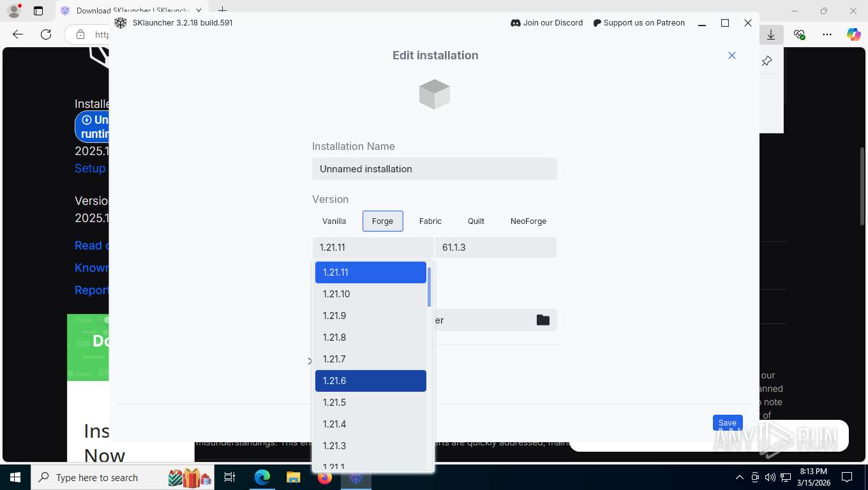Open Edge tab actions menu
This screenshot has width=868, height=490.
tap(38, 11)
